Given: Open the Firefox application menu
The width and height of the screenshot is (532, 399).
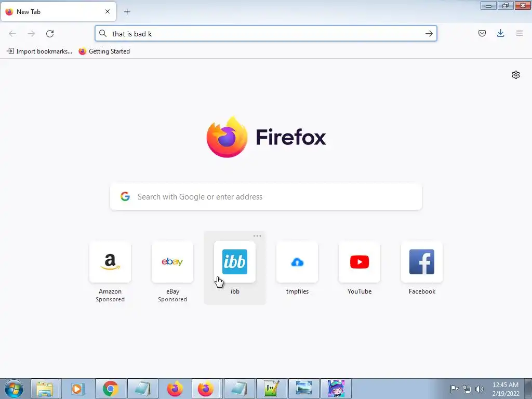Looking at the screenshot, I should (x=520, y=33).
